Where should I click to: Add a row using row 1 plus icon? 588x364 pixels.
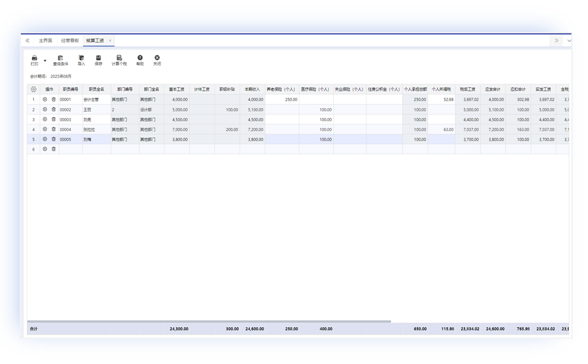tap(45, 99)
